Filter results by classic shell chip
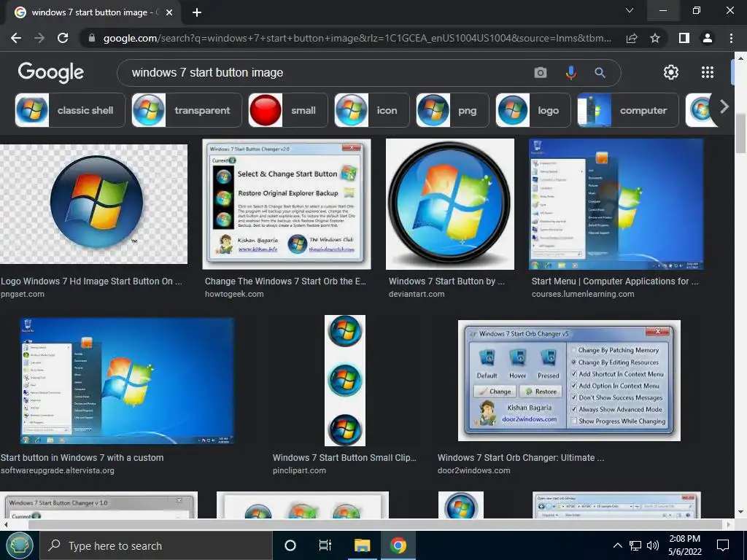 (x=70, y=110)
